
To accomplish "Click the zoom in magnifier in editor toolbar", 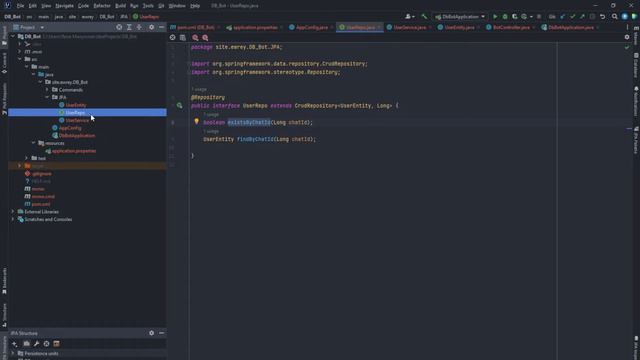I will [195, 38].
